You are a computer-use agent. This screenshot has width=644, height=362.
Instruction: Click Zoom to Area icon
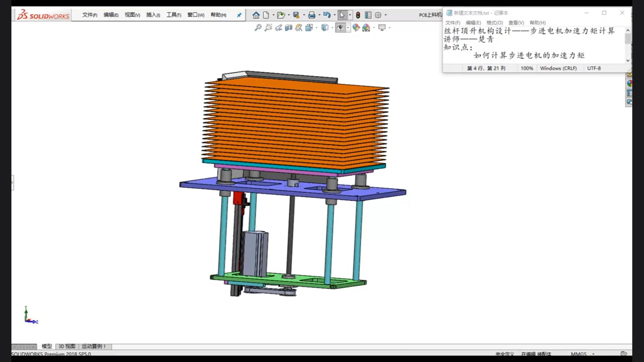pyautogui.click(x=268, y=28)
